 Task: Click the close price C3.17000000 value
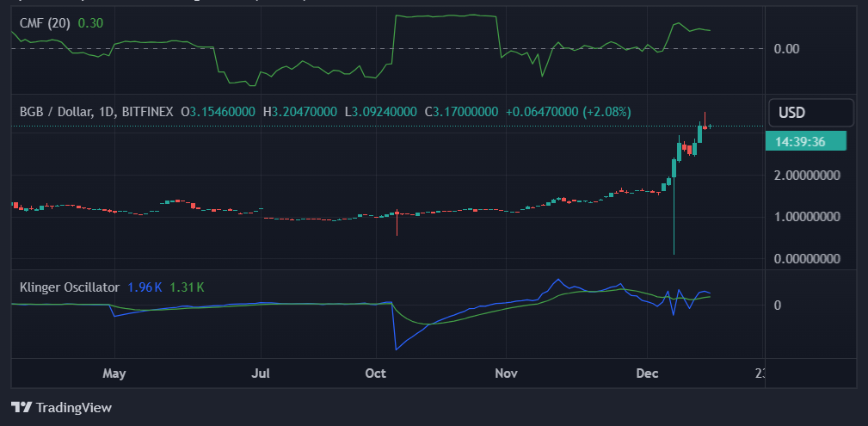pyautogui.click(x=461, y=112)
